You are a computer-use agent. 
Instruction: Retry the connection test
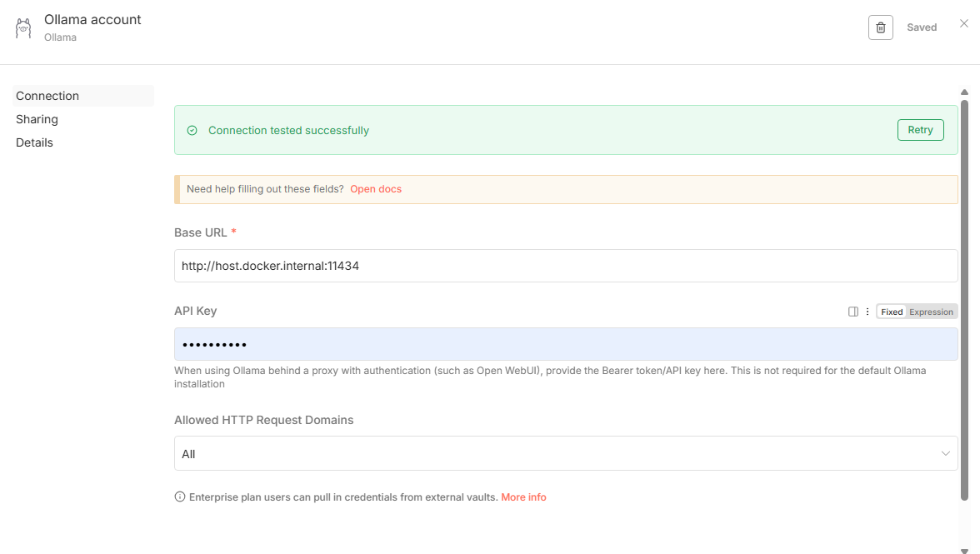[920, 130]
